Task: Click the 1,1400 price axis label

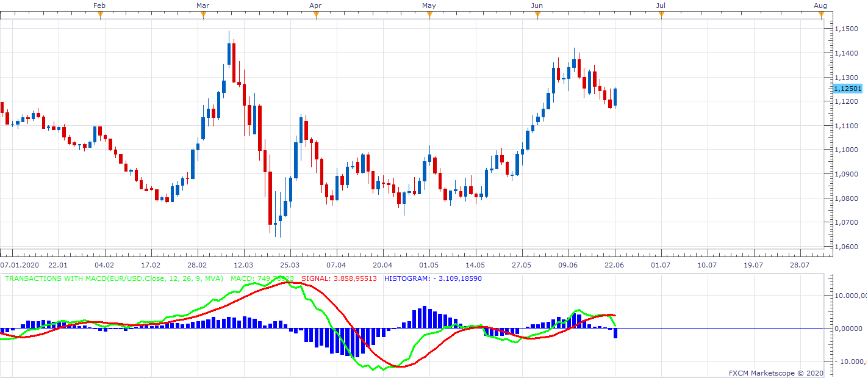Action: [847, 53]
